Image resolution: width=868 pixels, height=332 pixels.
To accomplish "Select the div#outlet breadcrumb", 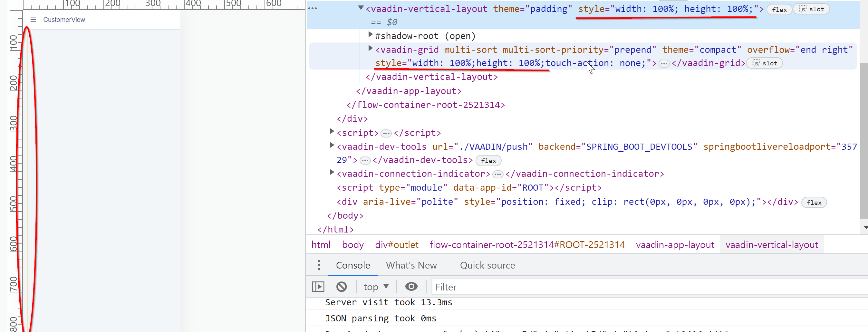I will (397, 245).
